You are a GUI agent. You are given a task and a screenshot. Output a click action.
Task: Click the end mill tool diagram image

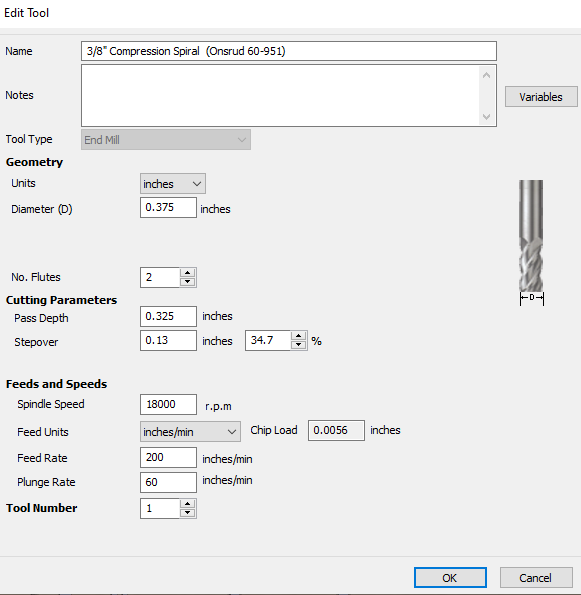click(531, 242)
